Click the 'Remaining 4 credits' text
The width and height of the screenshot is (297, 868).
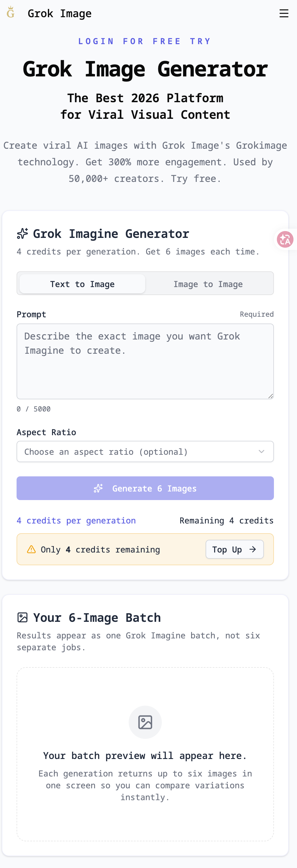226,521
